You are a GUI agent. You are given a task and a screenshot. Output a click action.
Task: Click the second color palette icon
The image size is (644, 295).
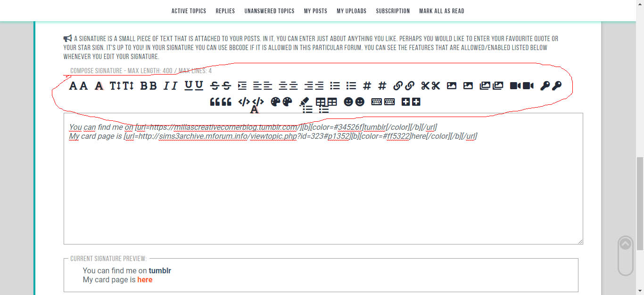pyautogui.click(x=287, y=101)
